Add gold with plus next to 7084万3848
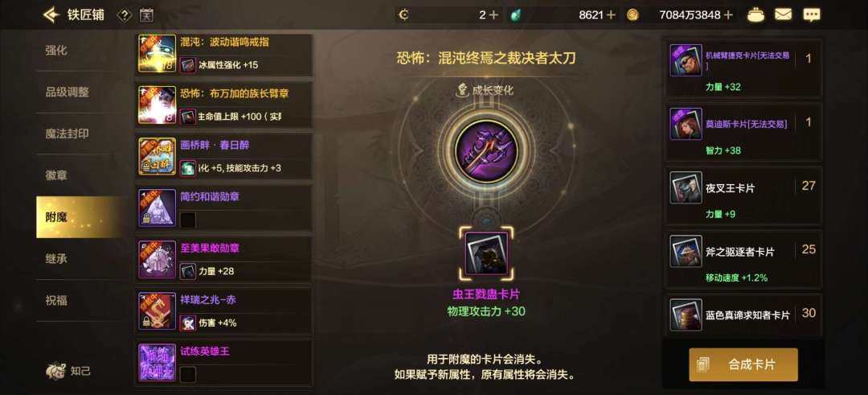Screen dimensions: 868x395 click(x=728, y=15)
